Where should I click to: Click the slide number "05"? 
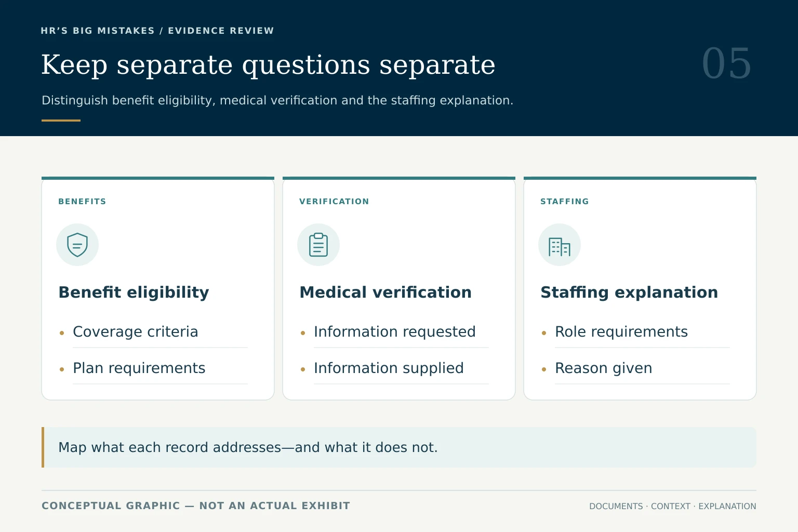(726, 63)
